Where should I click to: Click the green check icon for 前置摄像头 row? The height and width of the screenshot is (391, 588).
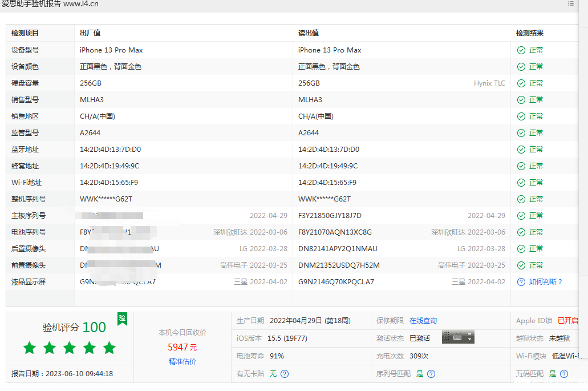click(x=521, y=265)
